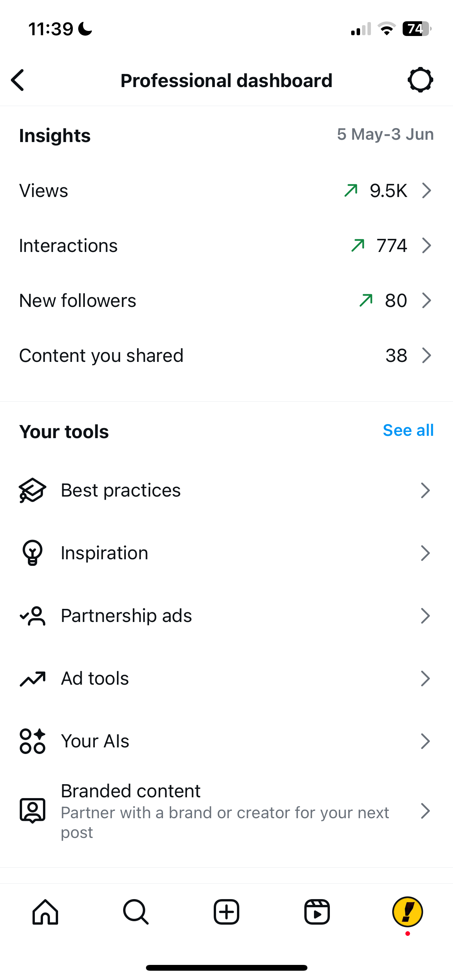Open the Search magnifier in bottom navigation
453x980 pixels.
coord(136,912)
